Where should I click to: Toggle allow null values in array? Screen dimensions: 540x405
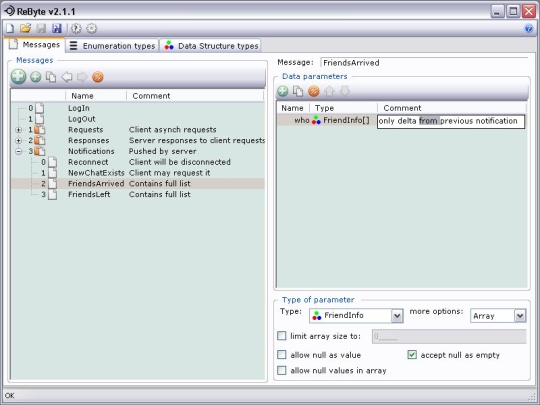coord(282,371)
